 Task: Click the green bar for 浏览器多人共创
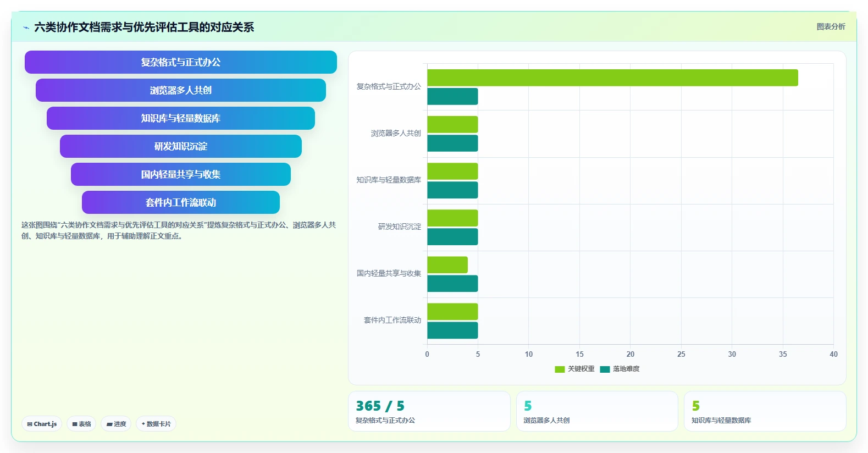point(452,124)
